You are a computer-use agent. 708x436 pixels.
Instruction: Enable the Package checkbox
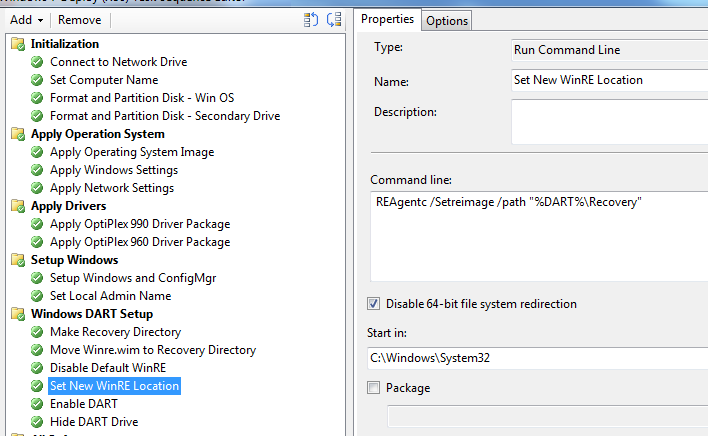(x=373, y=388)
